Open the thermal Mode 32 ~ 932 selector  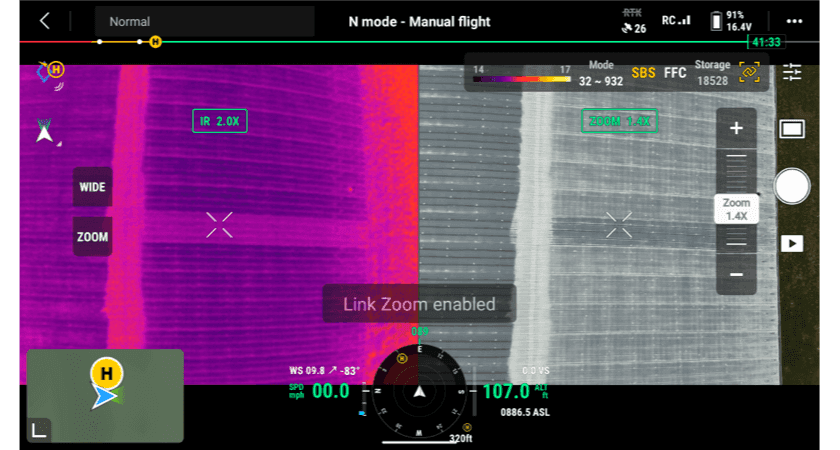pyautogui.click(x=600, y=74)
